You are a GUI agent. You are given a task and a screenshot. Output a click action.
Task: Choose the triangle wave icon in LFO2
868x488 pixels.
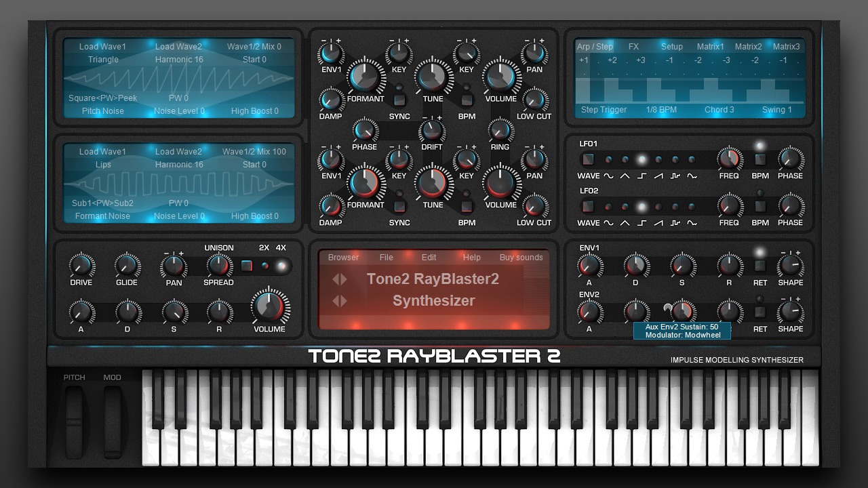click(625, 223)
